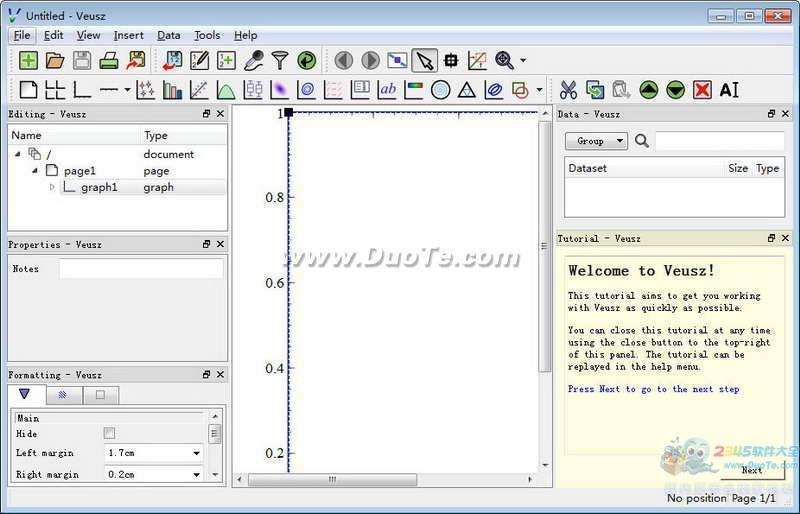The height and width of the screenshot is (514, 800).
Task: Add an xy points plotter
Action: [x=145, y=90]
